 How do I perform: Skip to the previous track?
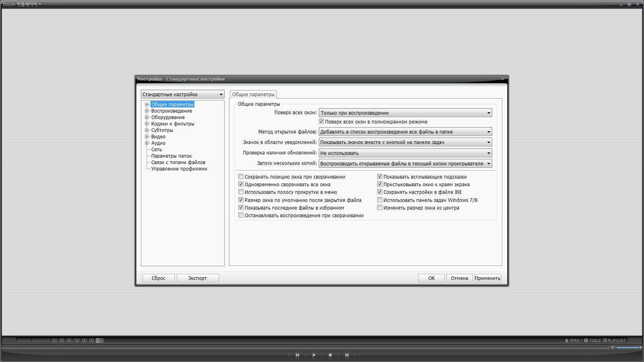coord(297,355)
